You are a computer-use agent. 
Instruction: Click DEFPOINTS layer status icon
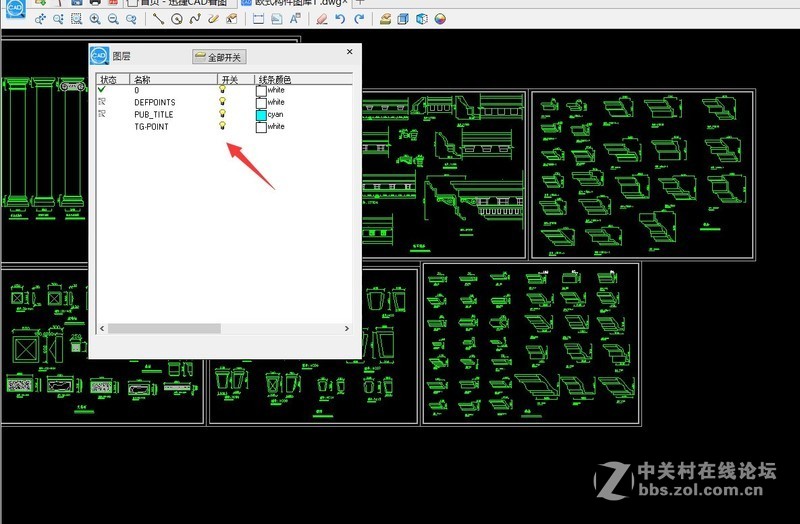point(102,102)
